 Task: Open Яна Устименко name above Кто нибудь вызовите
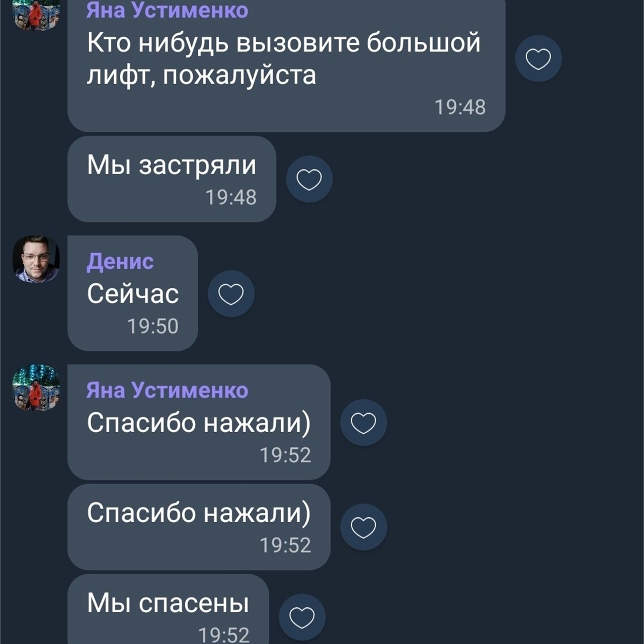(x=167, y=10)
